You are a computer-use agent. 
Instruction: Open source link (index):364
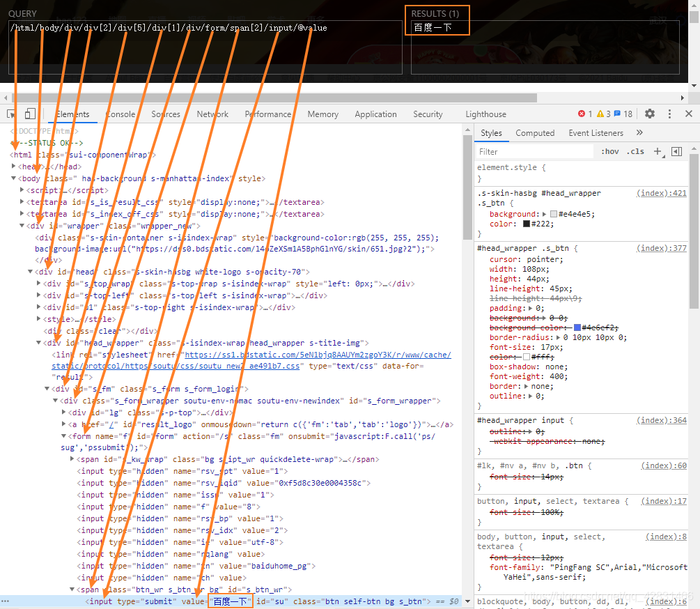[x=661, y=420]
